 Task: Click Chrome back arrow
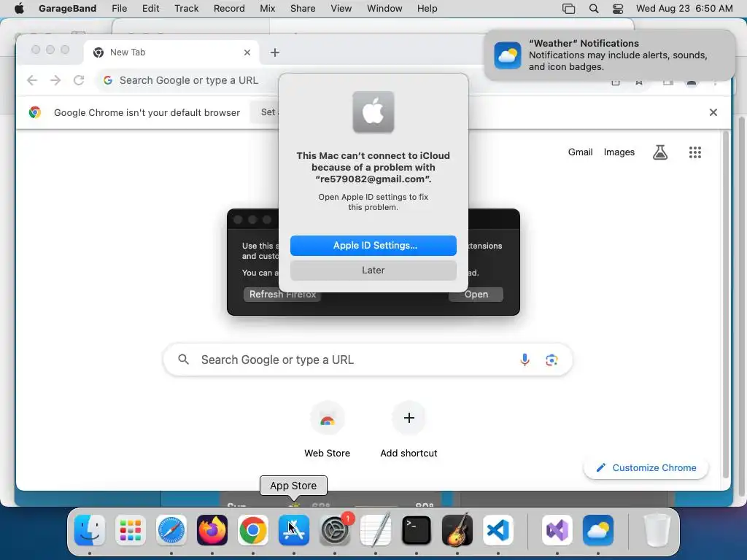coord(32,80)
